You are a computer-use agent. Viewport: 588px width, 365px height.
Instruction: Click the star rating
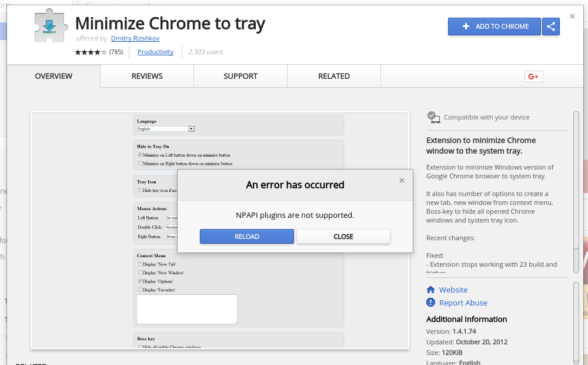point(91,52)
